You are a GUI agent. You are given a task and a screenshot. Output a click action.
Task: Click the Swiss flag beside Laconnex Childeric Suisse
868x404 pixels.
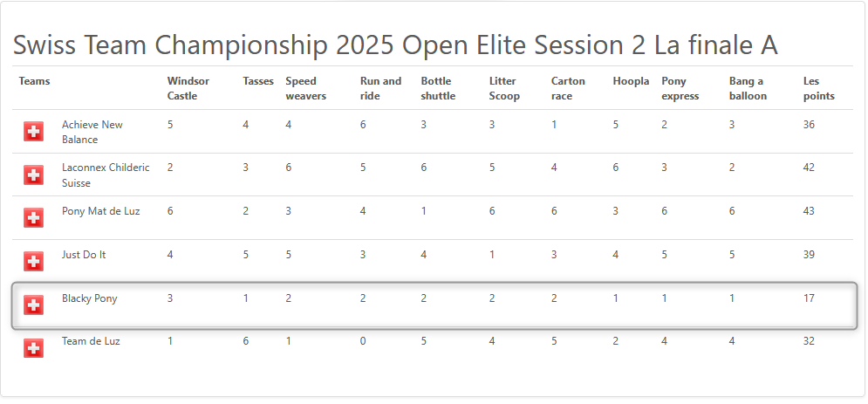[33, 175]
